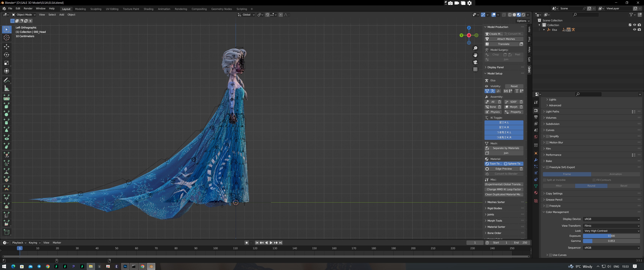
Task: Switch to wireframe viewport shading
Action: click(510, 15)
